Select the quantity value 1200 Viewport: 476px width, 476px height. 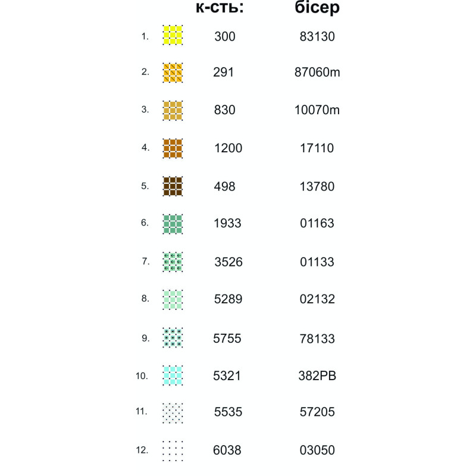[x=228, y=148]
